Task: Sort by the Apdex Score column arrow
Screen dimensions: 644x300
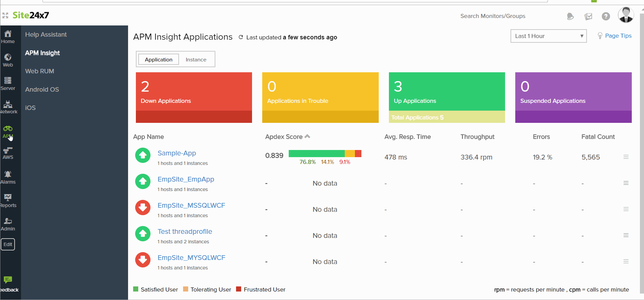Action: tap(307, 136)
